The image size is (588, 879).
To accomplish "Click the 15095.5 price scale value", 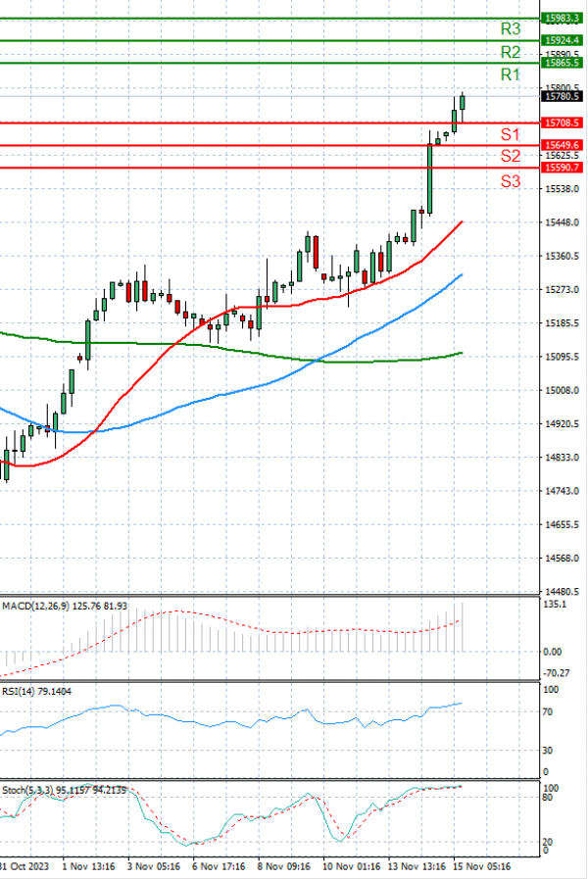I will click(x=563, y=357).
